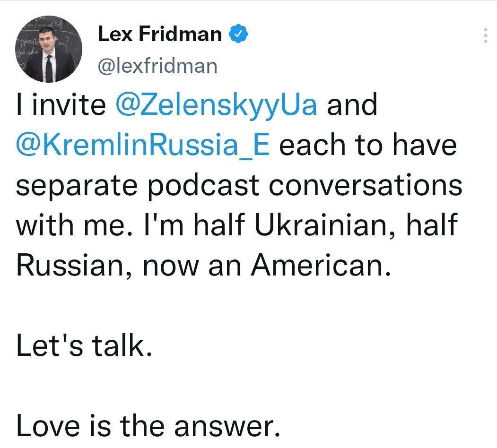
Task: Click the phrase "each to have"
Action: [x=368, y=145]
